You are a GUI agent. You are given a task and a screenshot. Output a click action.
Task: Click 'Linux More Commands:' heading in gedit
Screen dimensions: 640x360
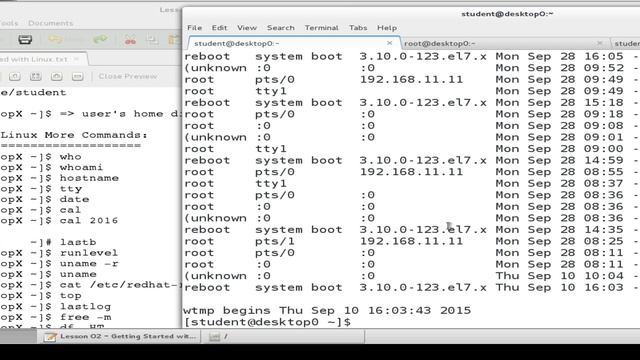74,135
